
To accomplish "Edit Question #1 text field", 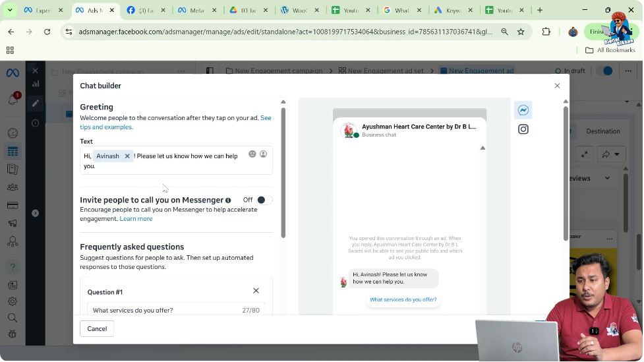I will [176, 310].
